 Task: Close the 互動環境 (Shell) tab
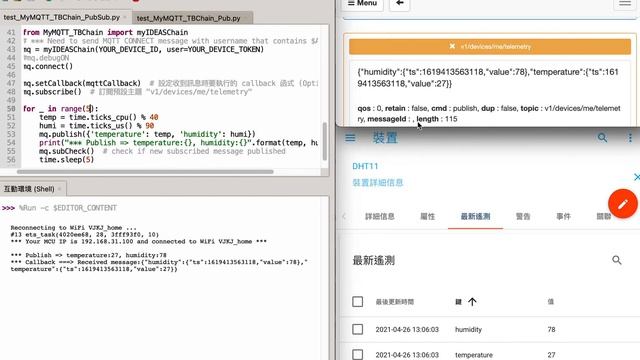[60, 189]
